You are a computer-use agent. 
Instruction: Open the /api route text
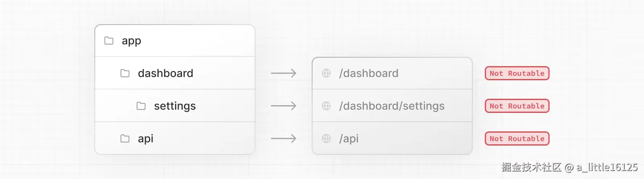click(x=349, y=139)
